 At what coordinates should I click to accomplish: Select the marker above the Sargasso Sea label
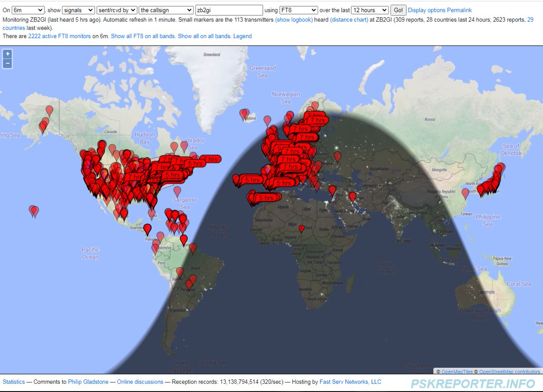pos(177,191)
